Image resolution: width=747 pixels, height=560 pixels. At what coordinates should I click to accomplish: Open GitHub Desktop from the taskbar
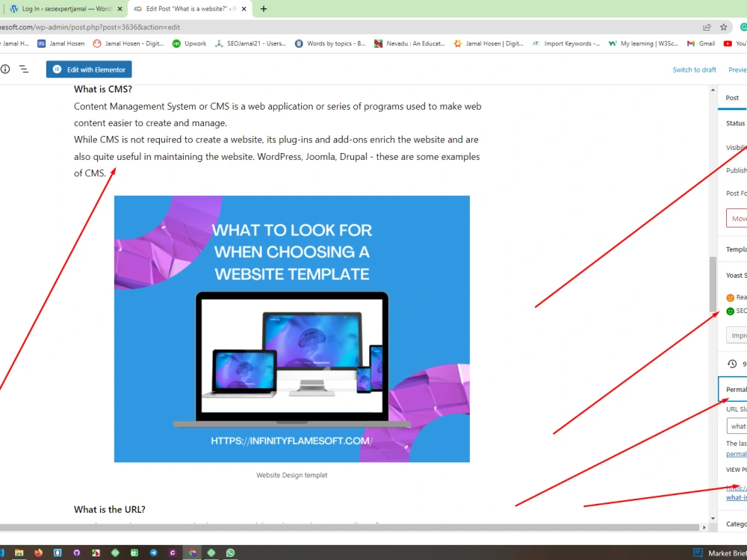(77, 553)
